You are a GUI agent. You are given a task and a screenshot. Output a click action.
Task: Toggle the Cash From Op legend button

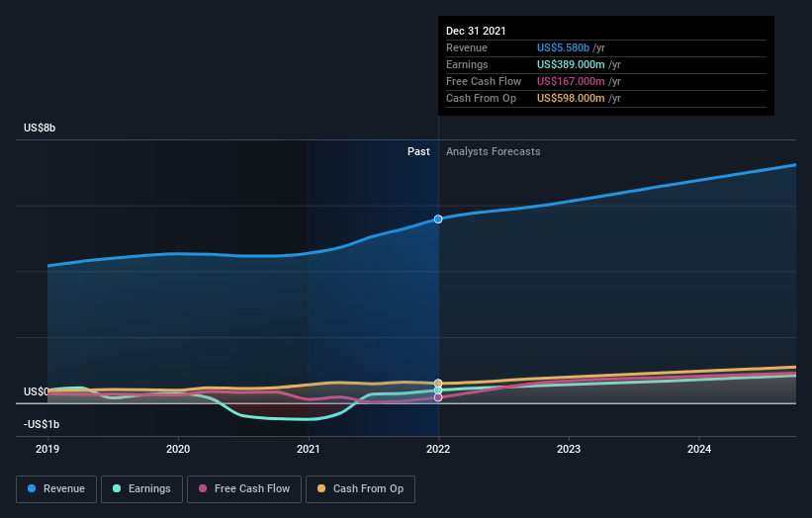(360, 489)
